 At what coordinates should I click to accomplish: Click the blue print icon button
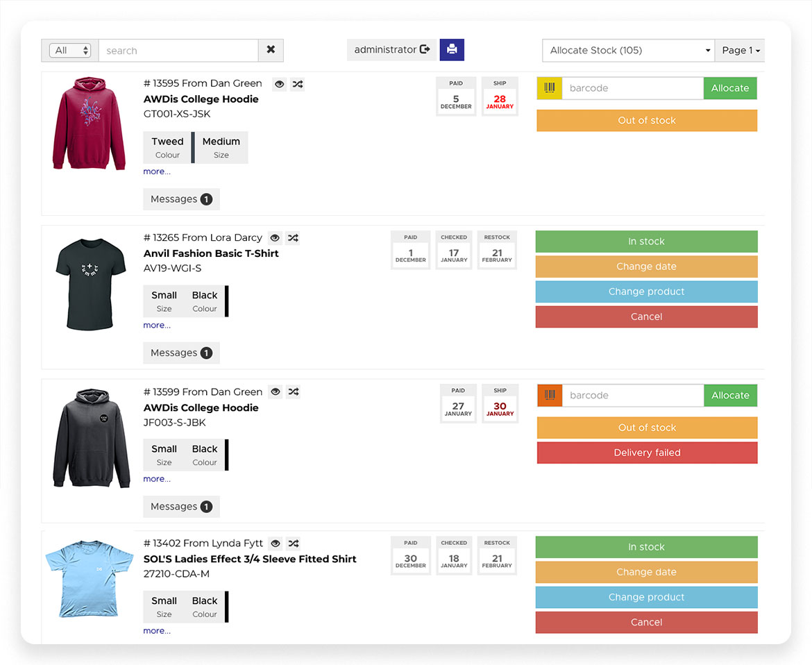pos(452,49)
